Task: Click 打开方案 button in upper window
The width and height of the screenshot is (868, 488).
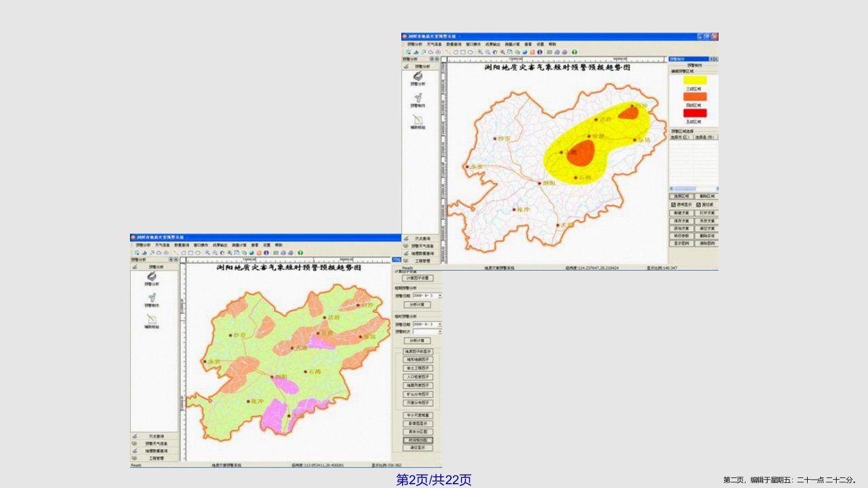Action: [x=707, y=213]
